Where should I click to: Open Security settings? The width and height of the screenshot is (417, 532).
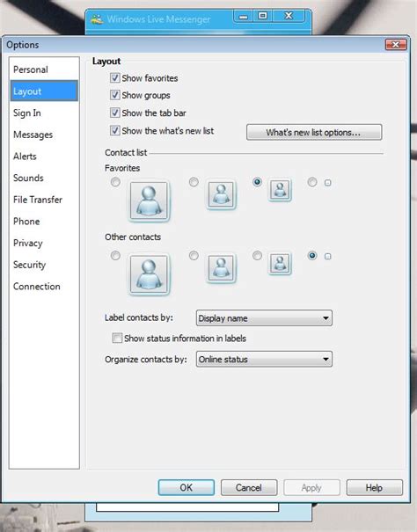coord(44,265)
